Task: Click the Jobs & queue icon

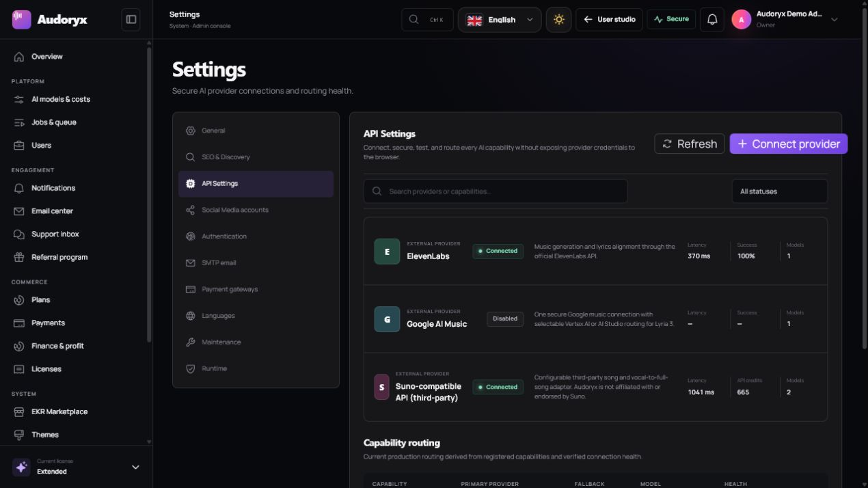Action: click(19, 122)
